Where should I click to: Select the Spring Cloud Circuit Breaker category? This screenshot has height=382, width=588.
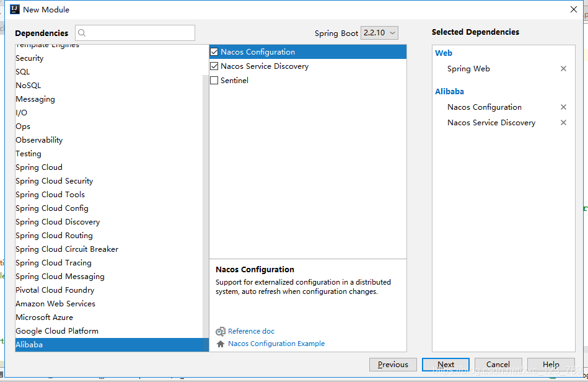tap(109, 249)
